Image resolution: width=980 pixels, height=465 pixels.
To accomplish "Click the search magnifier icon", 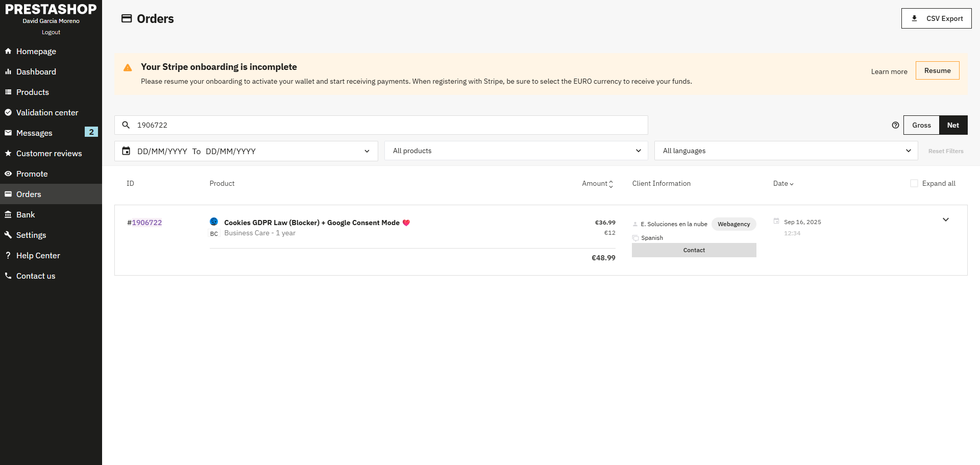I will click(126, 125).
